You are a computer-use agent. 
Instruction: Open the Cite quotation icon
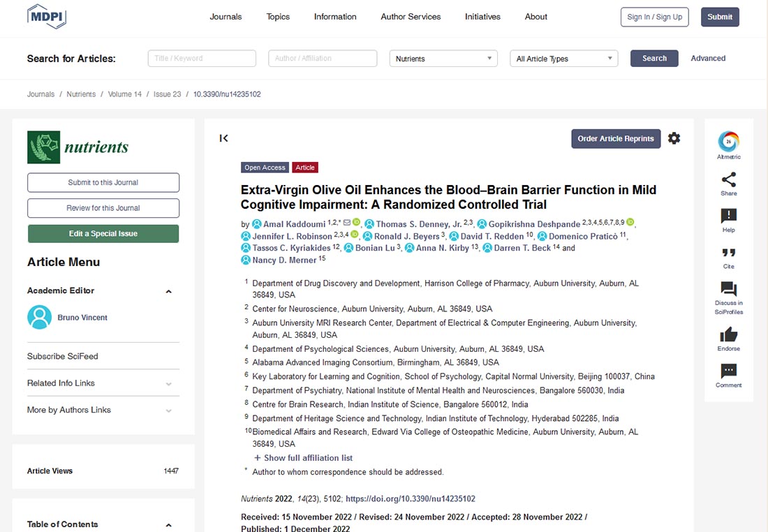[728, 253]
